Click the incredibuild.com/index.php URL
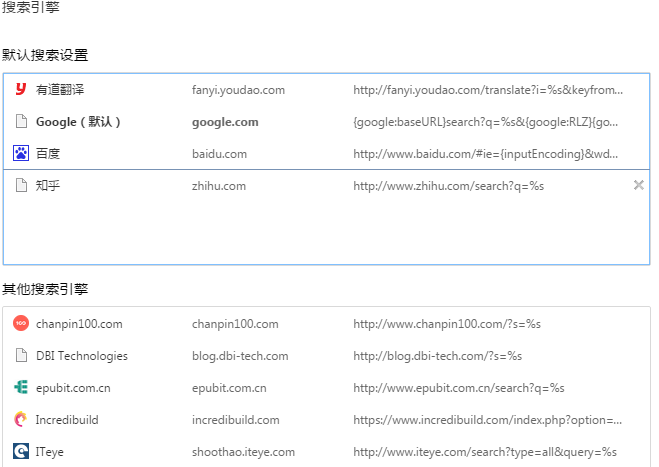Image resolution: width=659 pixels, height=467 pixels. (x=488, y=420)
